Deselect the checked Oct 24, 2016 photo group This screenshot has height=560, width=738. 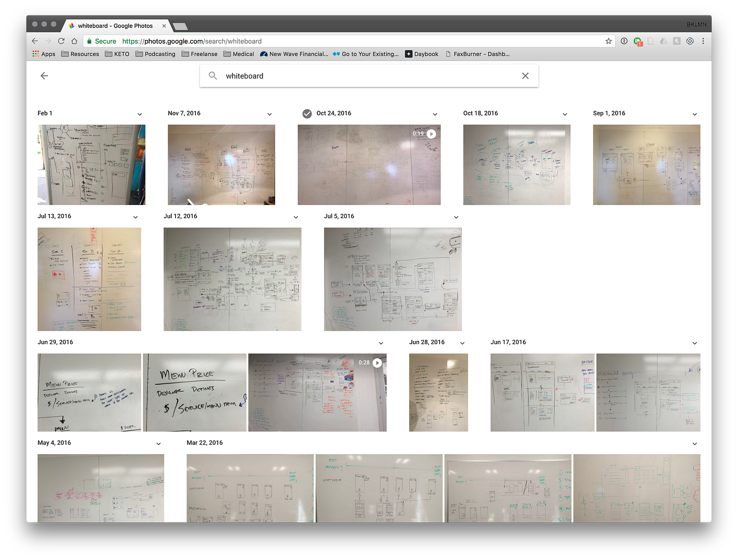pos(307,113)
